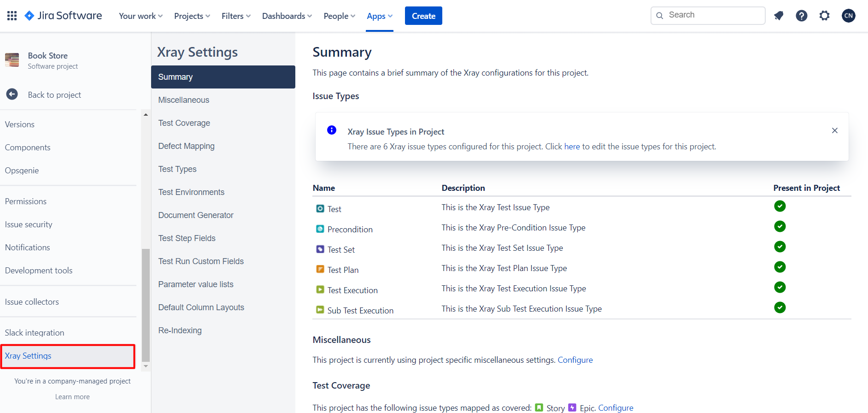Viewport: 868px width, 413px height.
Task: Open Test Environments settings
Action: coord(223,192)
